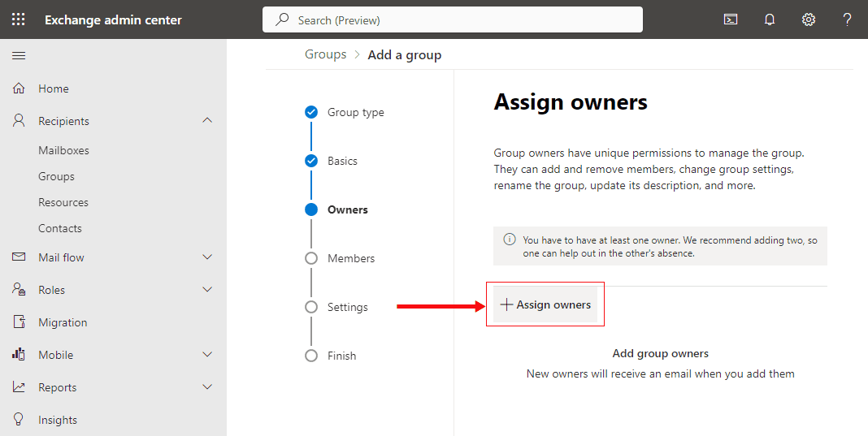Open the Migration navigation item
This screenshot has width=868, height=436.
tap(63, 322)
